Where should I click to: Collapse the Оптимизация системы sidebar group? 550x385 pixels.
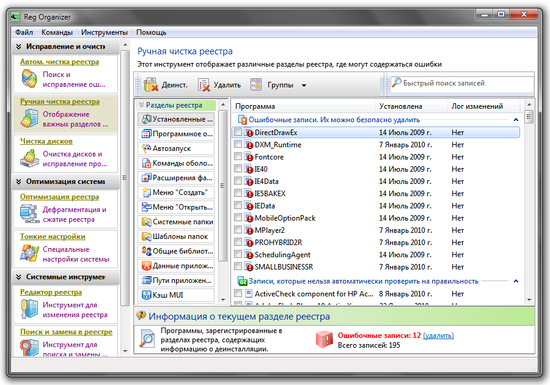coord(19,182)
